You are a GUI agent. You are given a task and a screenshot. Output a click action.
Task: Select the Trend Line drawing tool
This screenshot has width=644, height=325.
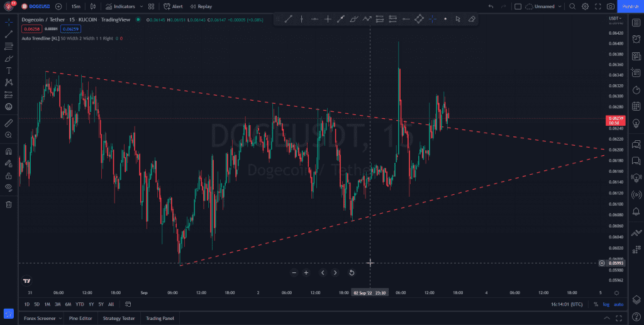[9, 34]
